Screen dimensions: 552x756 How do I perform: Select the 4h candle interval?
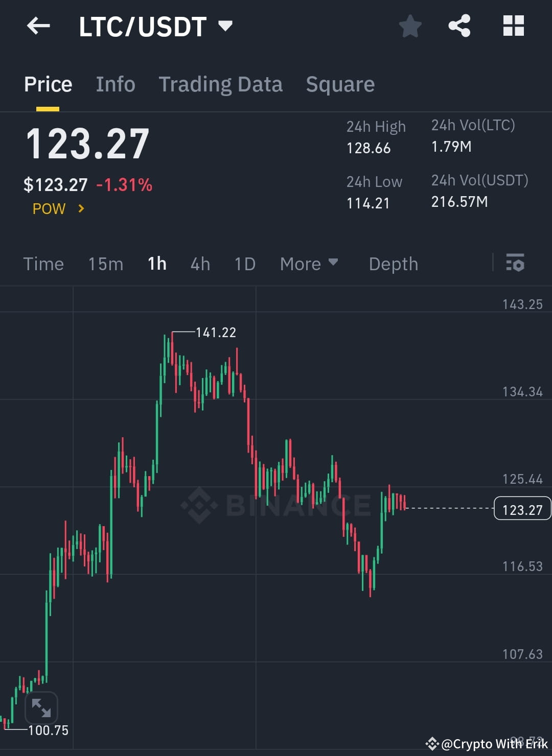tap(200, 264)
